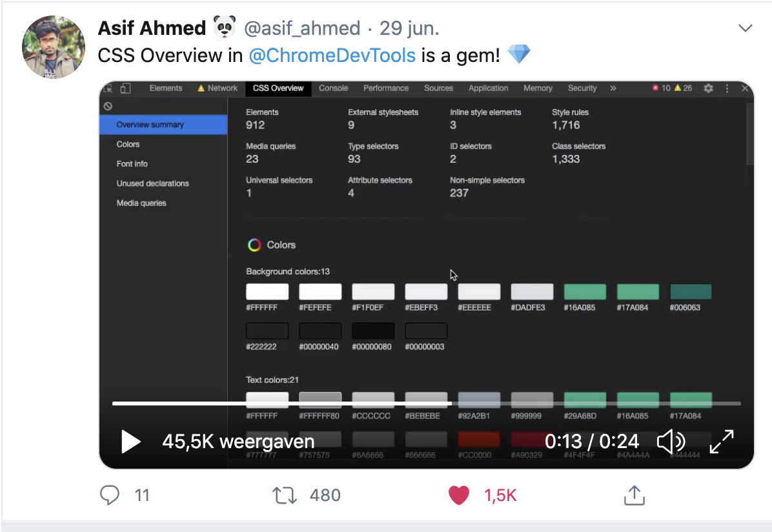Open the @ChromeDevTools profile link

point(332,56)
